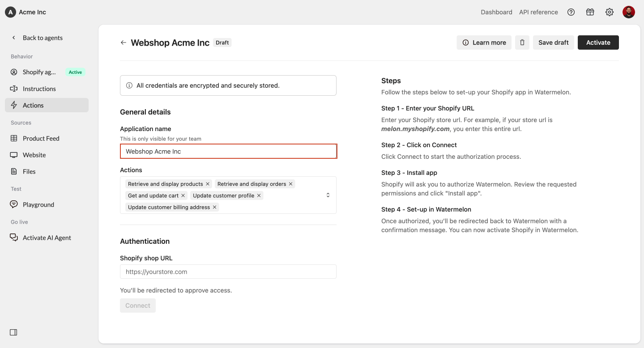
Task: Click 'Update customer profile' tag text
Action: tap(223, 195)
